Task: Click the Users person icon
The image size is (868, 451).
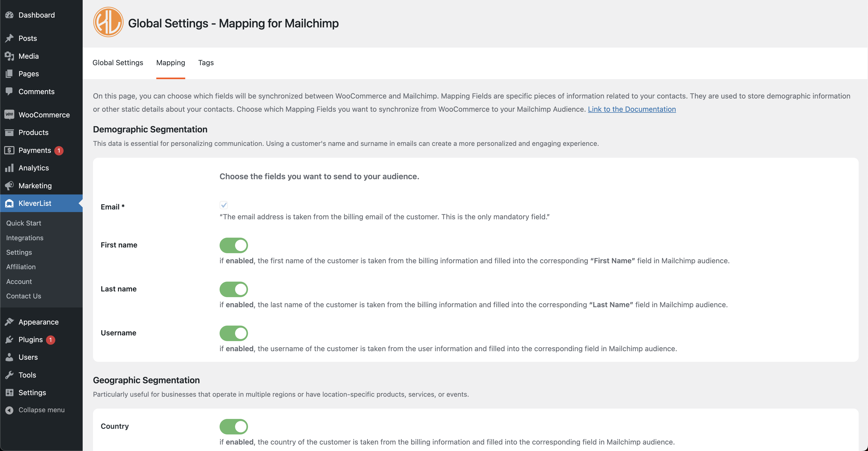Action: (10, 357)
